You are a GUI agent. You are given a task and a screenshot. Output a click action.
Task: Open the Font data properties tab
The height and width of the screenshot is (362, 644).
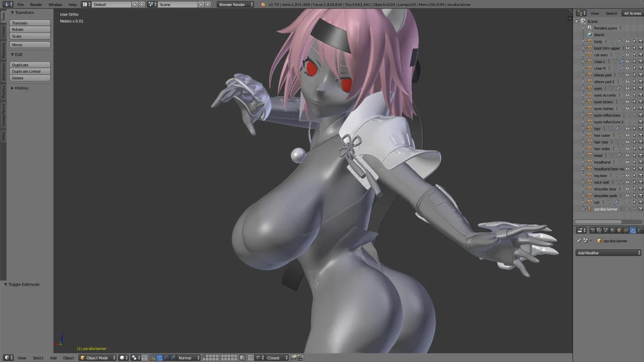(x=639, y=230)
